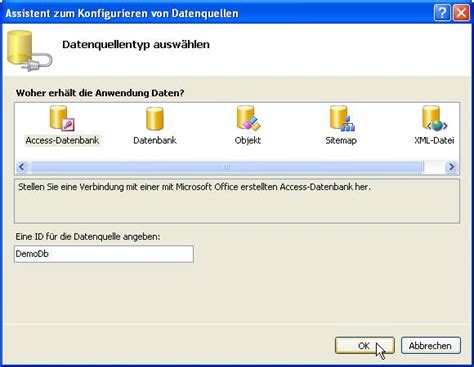The image size is (474, 367).
Task: Click the right scroll arrow
Action: (452, 166)
